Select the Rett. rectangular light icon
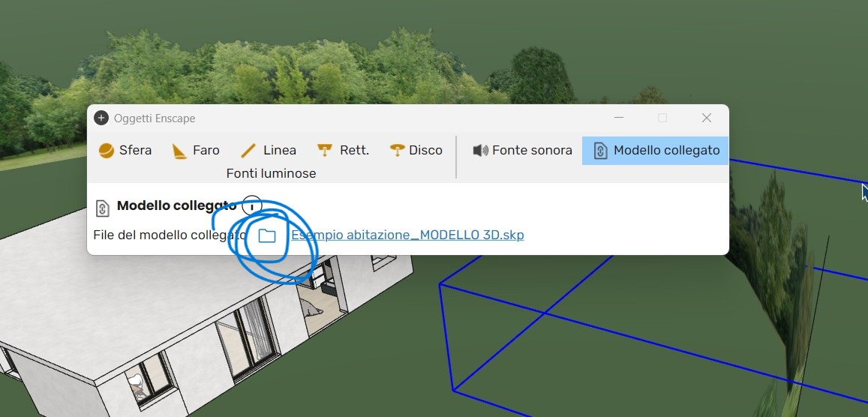Image resolution: width=868 pixels, height=417 pixels. [x=324, y=151]
